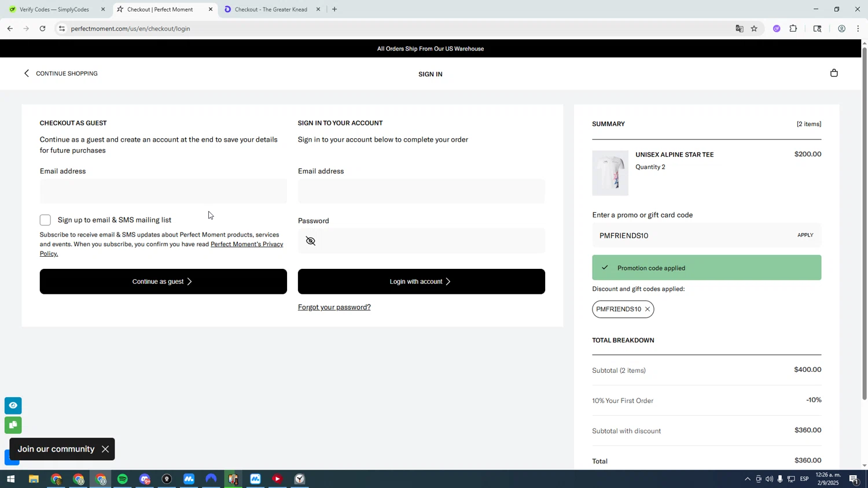Click APPLY promo code button

(x=805, y=235)
